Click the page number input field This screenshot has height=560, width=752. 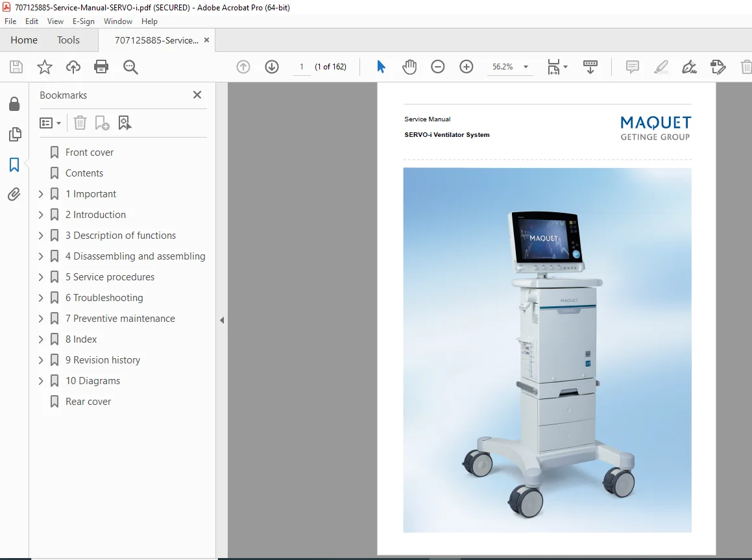click(302, 67)
